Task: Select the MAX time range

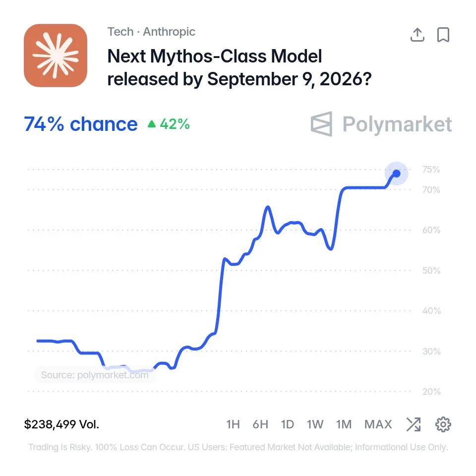Action: [378, 424]
